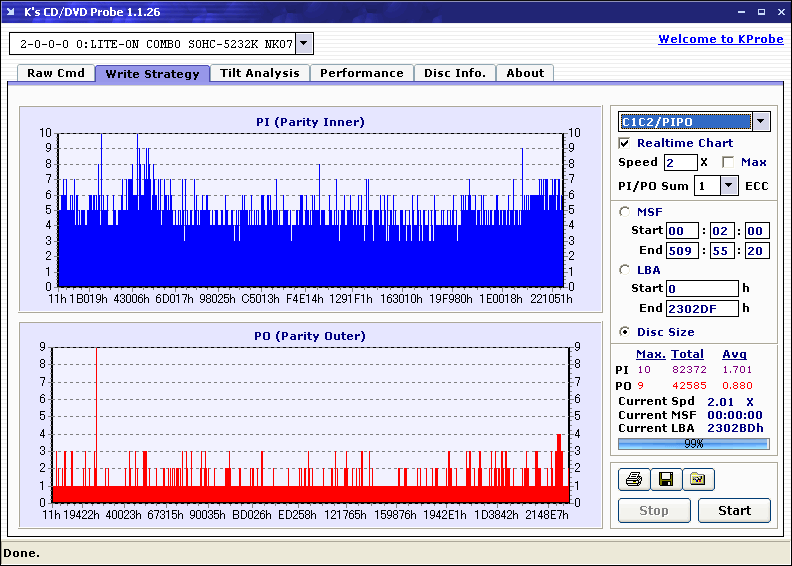The width and height of the screenshot is (792, 566).
Task: Click the floppy disk save icon
Action: coord(665,480)
